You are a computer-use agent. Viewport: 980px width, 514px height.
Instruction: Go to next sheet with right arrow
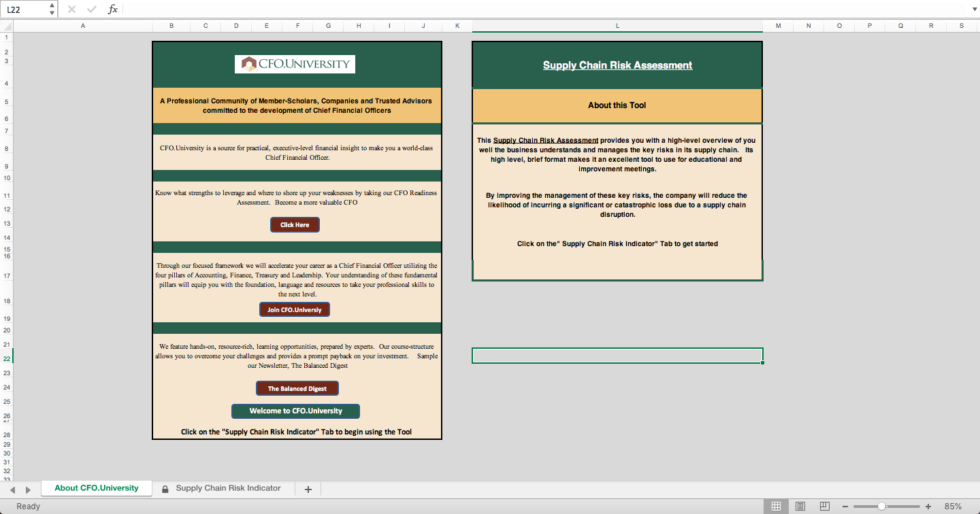pyautogui.click(x=28, y=490)
